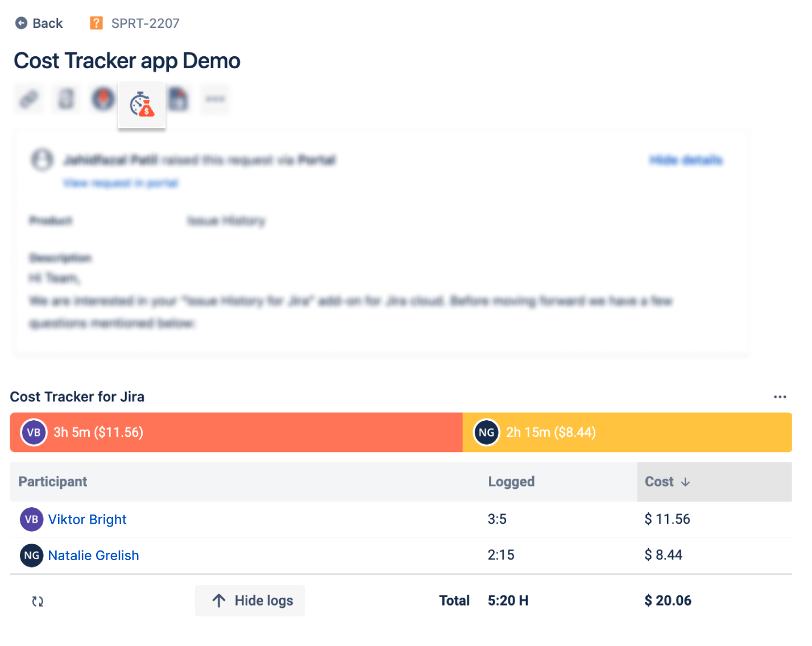Click the refresh icon below the table
The height and width of the screenshot is (646, 812).
[x=38, y=601]
